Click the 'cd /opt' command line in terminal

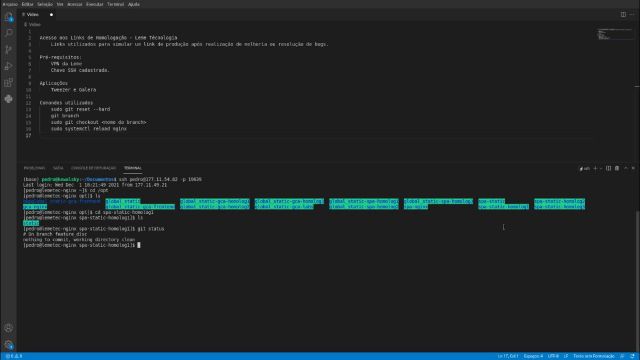66,190
